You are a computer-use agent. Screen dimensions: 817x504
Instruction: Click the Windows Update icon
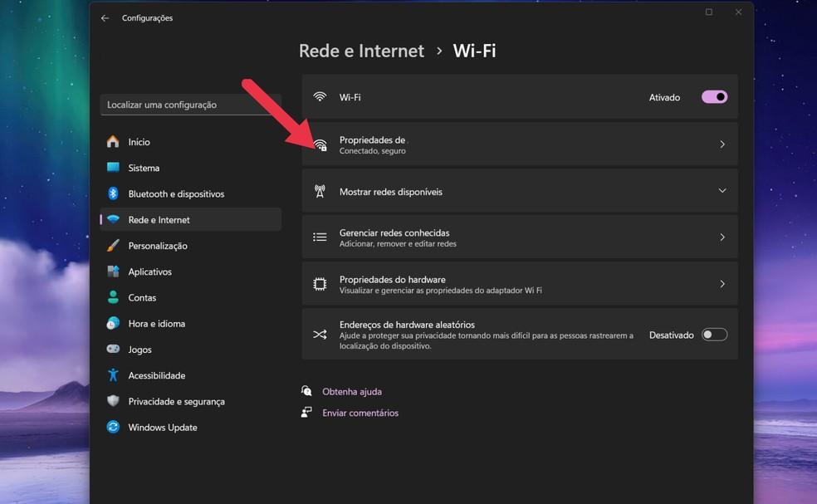[113, 428]
